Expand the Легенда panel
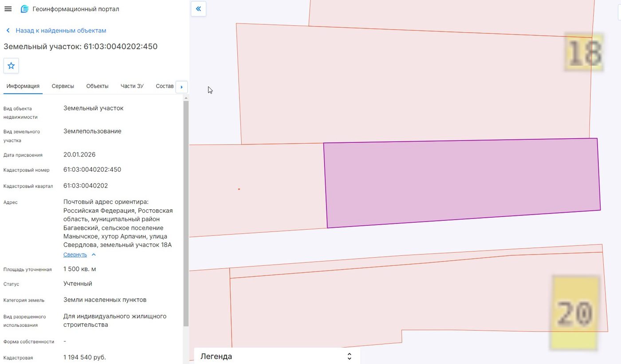Image resolution: width=621 pixels, height=364 pixels. tap(277, 356)
